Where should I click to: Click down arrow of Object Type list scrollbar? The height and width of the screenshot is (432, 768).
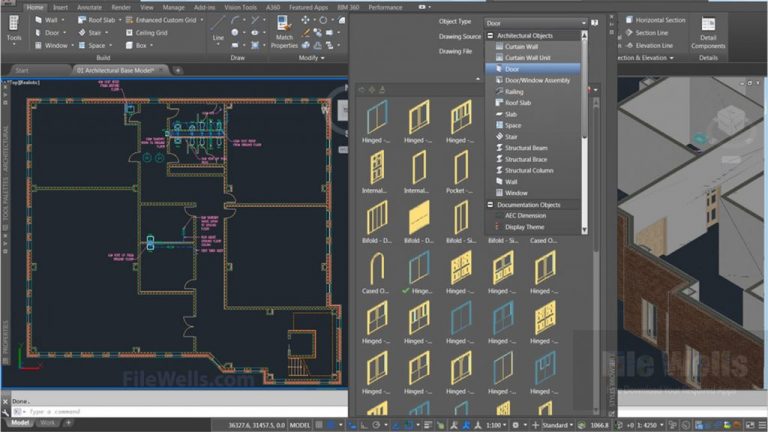[584, 230]
